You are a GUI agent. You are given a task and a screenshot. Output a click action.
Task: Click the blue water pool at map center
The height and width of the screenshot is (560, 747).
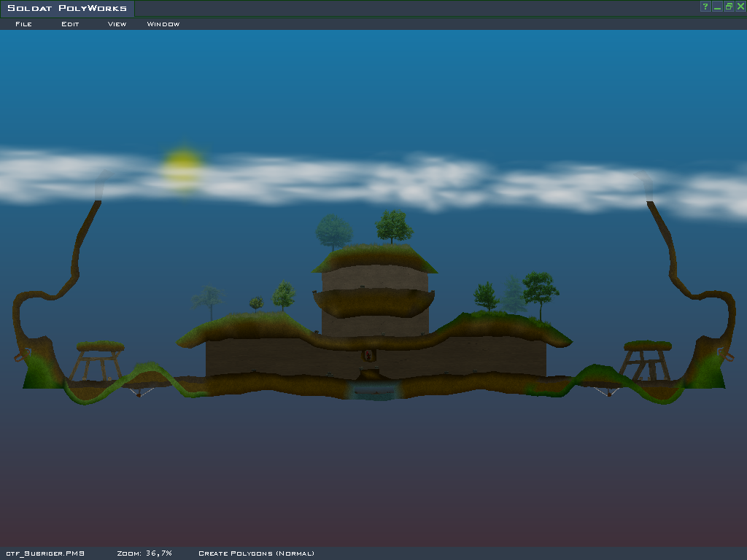click(x=373, y=392)
